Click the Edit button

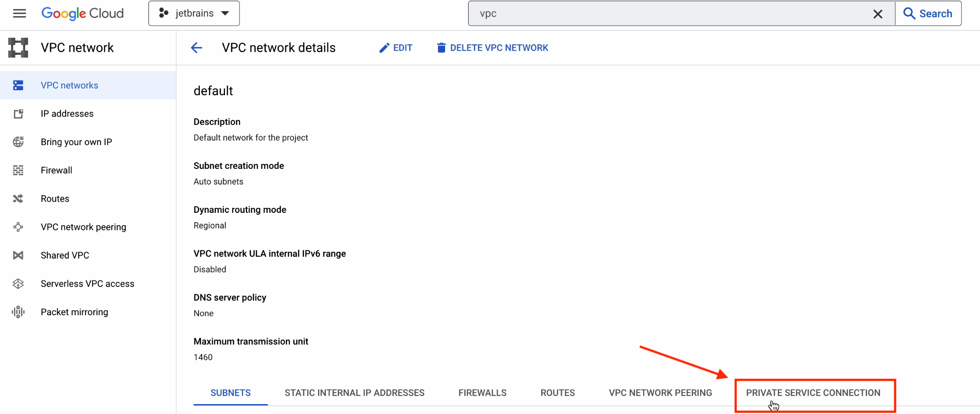click(x=396, y=48)
